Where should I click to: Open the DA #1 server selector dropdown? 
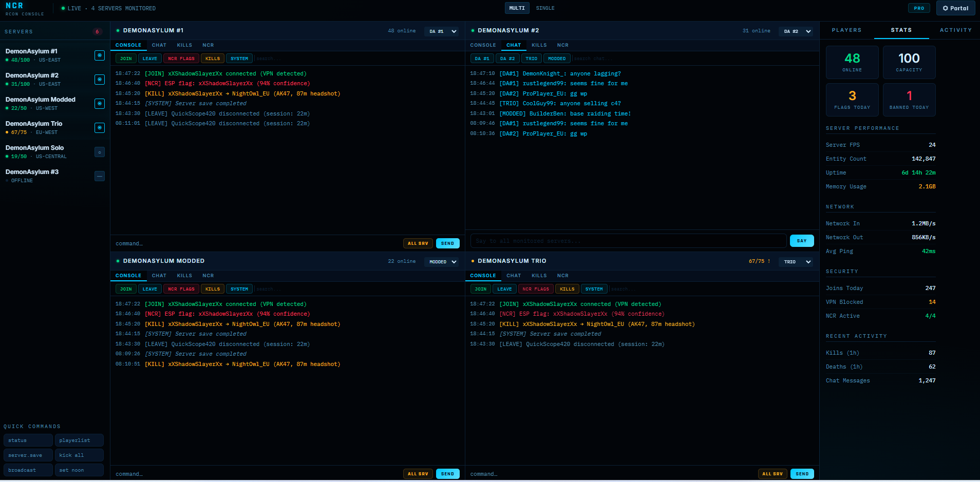pos(442,31)
